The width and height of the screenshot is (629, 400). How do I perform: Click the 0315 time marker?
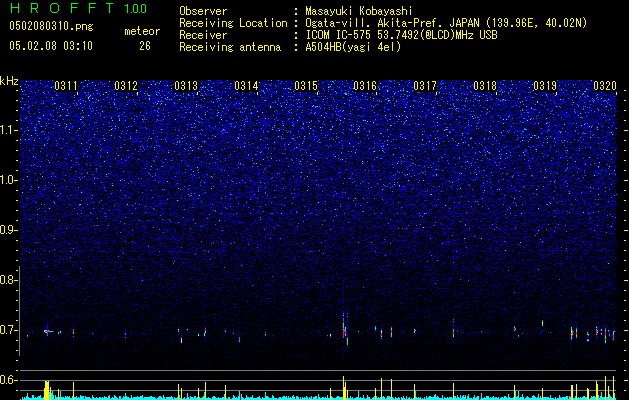306,86
